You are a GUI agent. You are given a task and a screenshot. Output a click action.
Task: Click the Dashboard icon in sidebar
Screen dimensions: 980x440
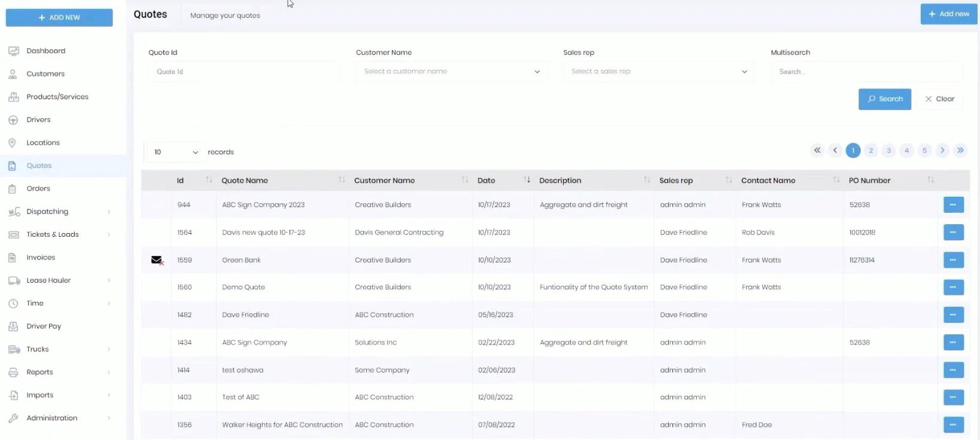click(13, 51)
